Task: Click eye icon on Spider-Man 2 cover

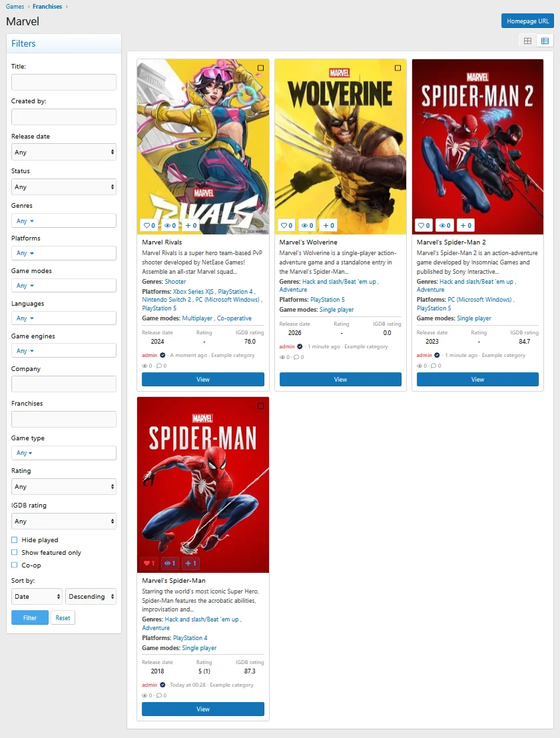Action: pyautogui.click(x=445, y=225)
